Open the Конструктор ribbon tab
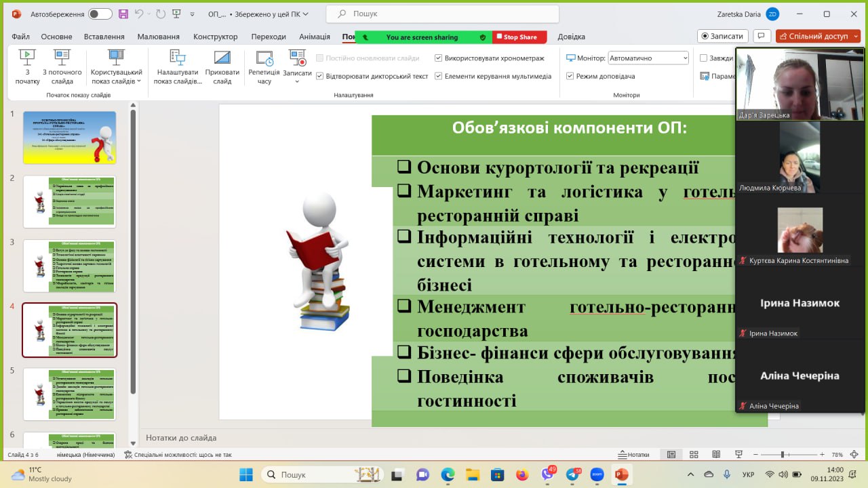 pos(215,37)
